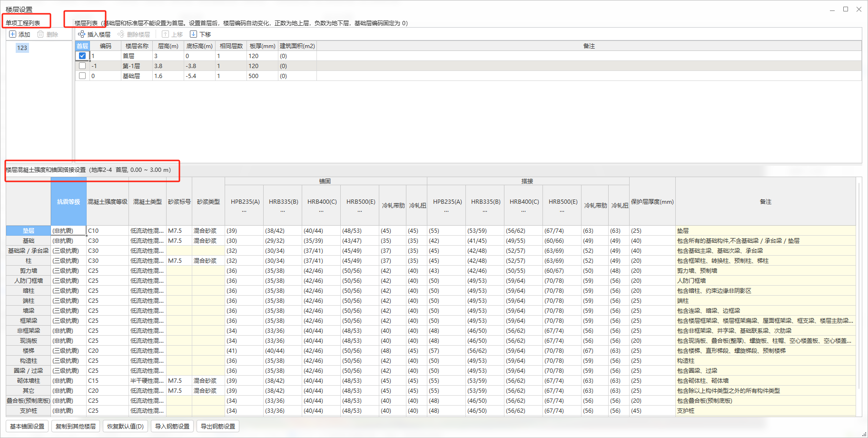This screenshot has width=868, height=438.
Task: Click 混凝土强度等级 cell C15 in 砌体墙柱 row
Action: pyautogui.click(x=108, y=380)
